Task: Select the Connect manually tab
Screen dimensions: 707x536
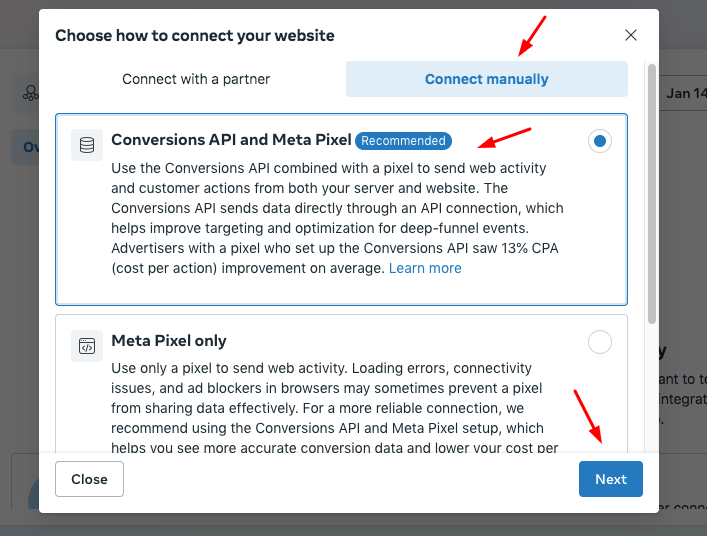Action: click(x=487, y=79)
